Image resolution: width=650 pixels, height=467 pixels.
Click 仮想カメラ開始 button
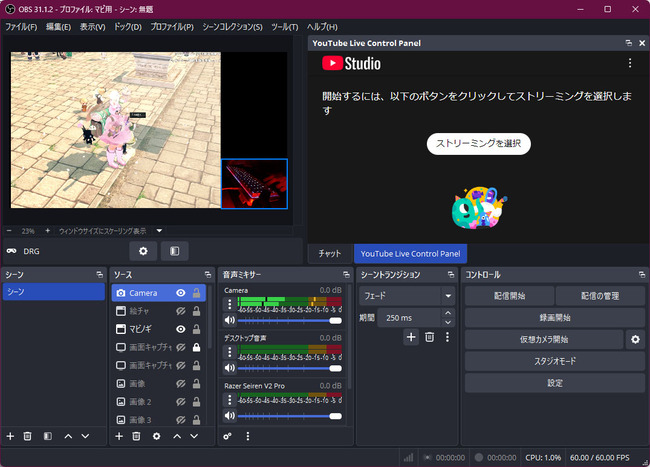point(544,339)
